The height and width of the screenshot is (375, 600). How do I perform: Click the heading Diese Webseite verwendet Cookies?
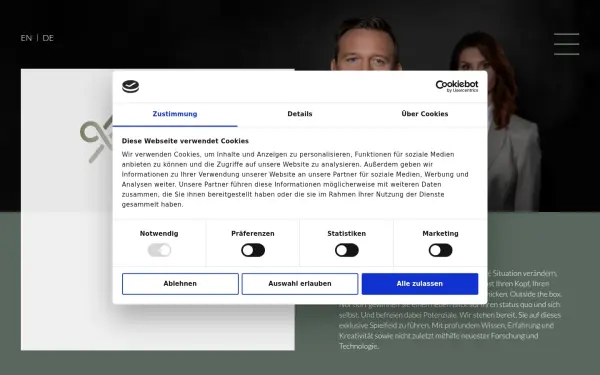185,141
